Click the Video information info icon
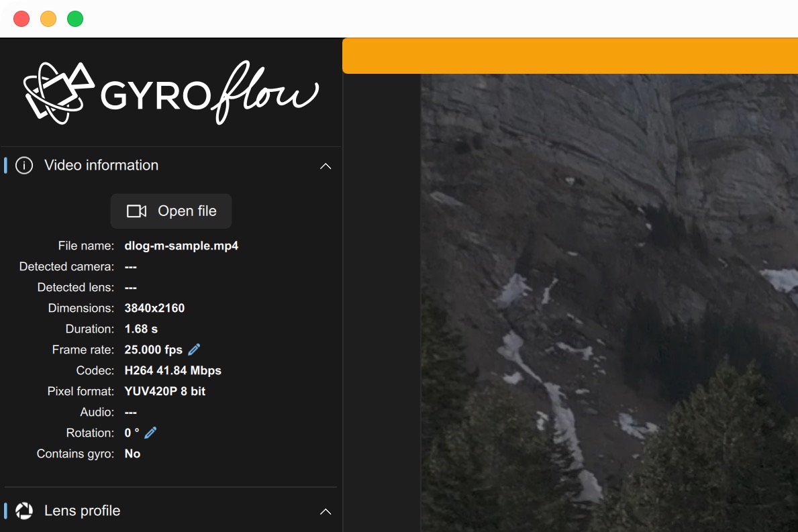Image resolution: width=798 pixels, height=532 pixels. pyautogui.click(x=24, y=165)
